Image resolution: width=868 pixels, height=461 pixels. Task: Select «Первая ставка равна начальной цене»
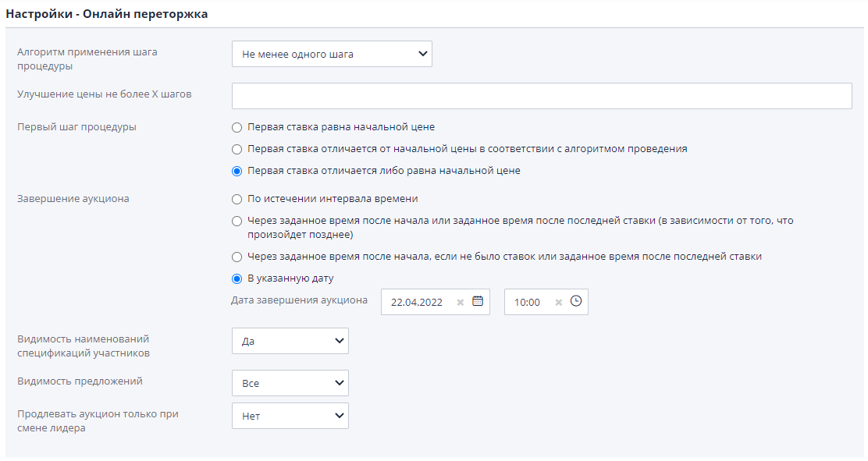237,127
